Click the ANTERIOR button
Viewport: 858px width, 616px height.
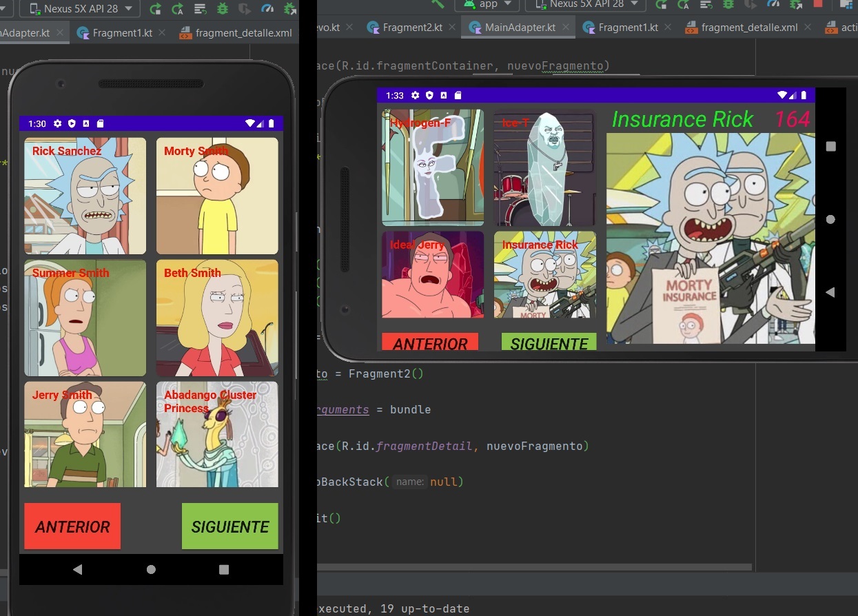pos(72,526)
